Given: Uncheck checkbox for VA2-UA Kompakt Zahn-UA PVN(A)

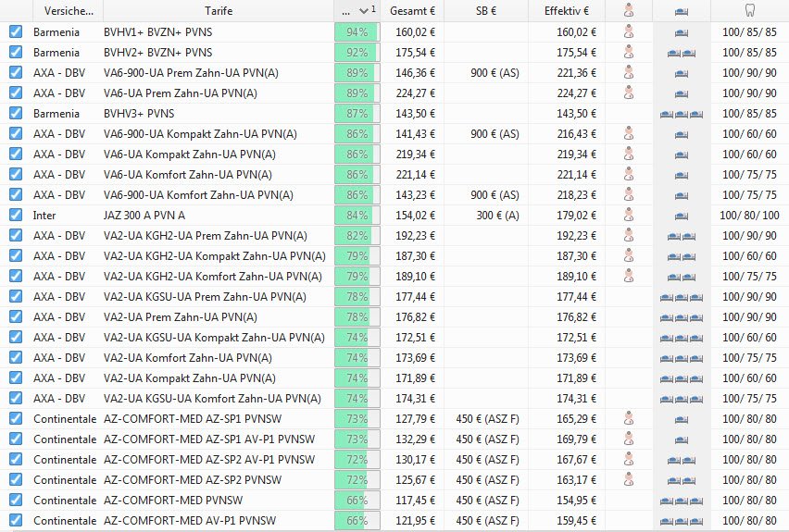Looking at the screenshot, I should 16,377.
